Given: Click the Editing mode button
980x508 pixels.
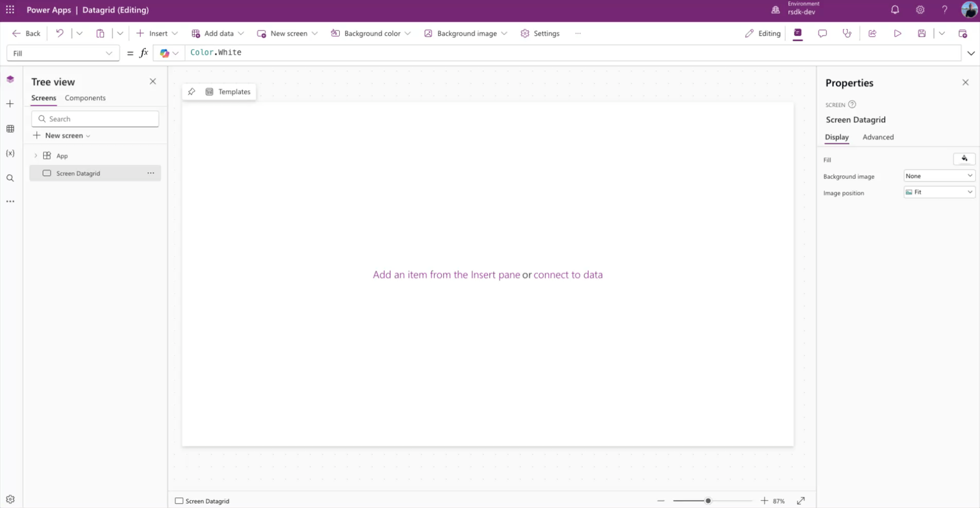Looking at the screenshot, I should tap(762, 33).
